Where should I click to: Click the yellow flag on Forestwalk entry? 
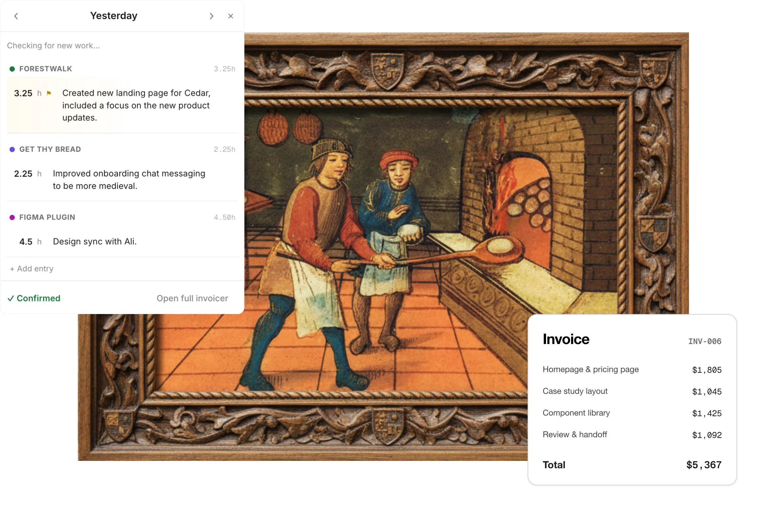(x=49, y=93)
